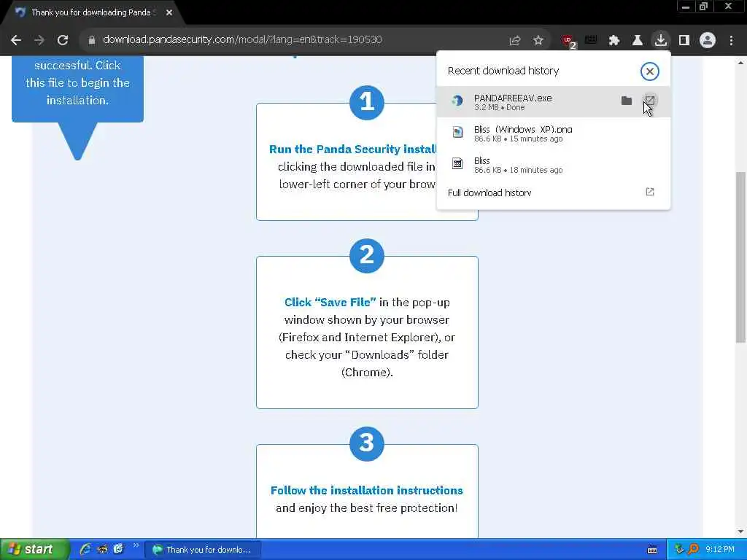This screenshot has height=560, width=747.
Task: Expand the Quick Launch overflow chevron
Action: [136, 545]
